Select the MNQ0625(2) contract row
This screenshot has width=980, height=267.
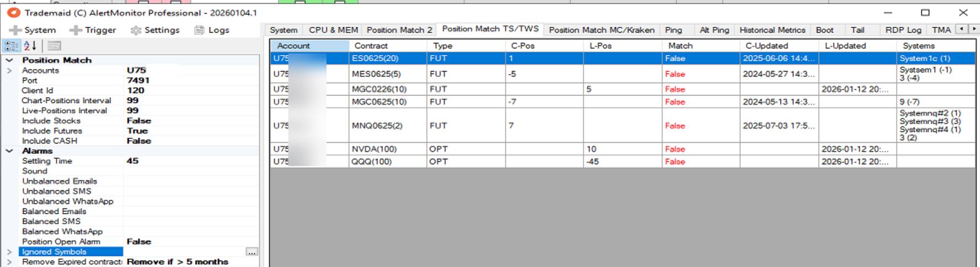377,126
